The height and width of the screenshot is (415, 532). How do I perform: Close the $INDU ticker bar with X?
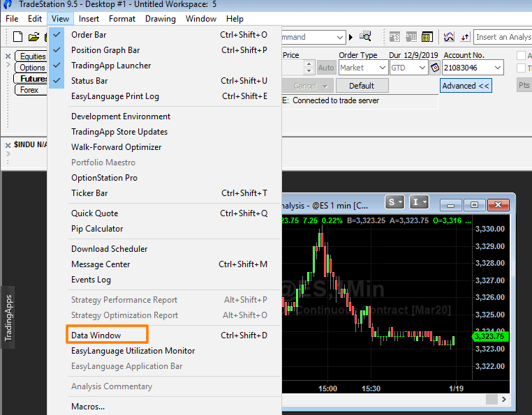pyautogui.click(x=8, y=146)
